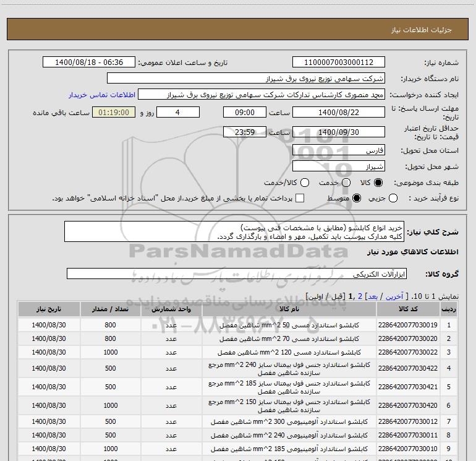Image resolution: width=476 pixels, height=461 pixels.
Task: Click the row 6 bimetal cable lug 150 mm name
Action: pos(289,406)
